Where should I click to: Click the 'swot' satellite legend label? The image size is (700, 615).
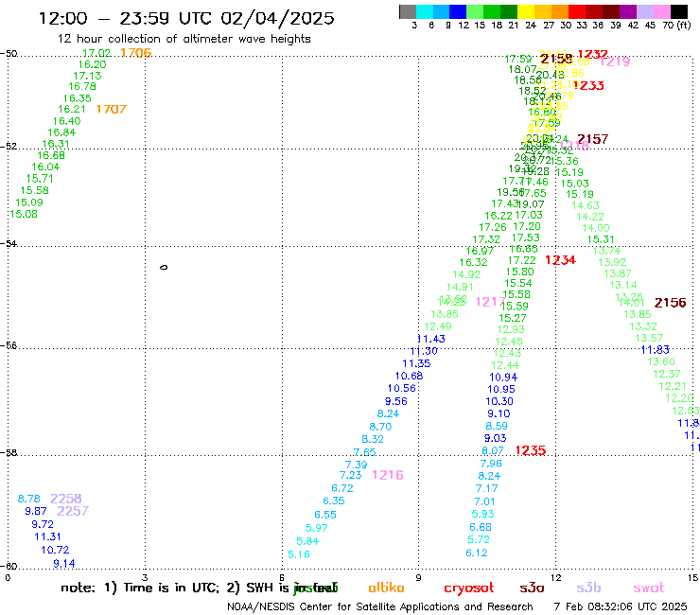click(649, 588)
